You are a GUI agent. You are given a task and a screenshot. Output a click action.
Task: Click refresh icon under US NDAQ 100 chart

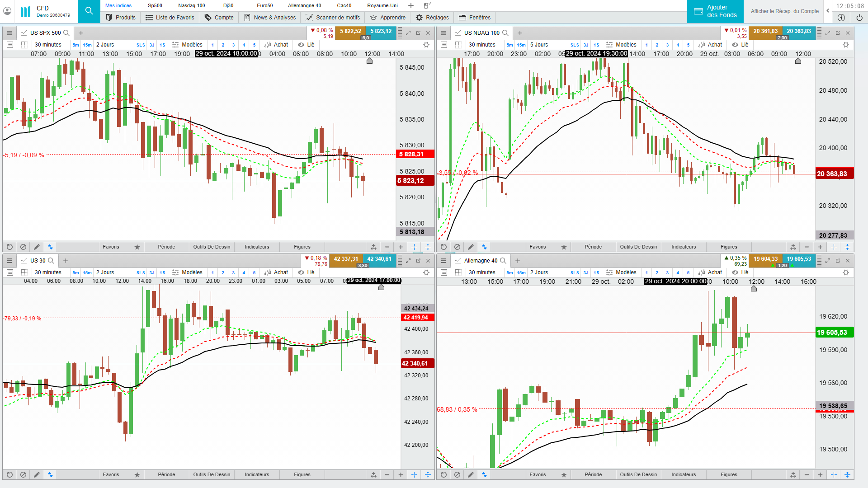click(443, 247)
